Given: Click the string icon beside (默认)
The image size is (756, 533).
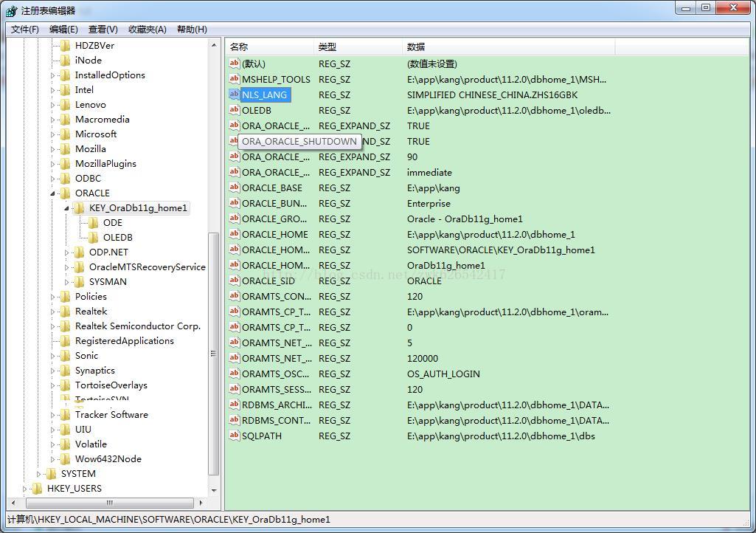Looking at the screenshot, I should coord(235,63).
